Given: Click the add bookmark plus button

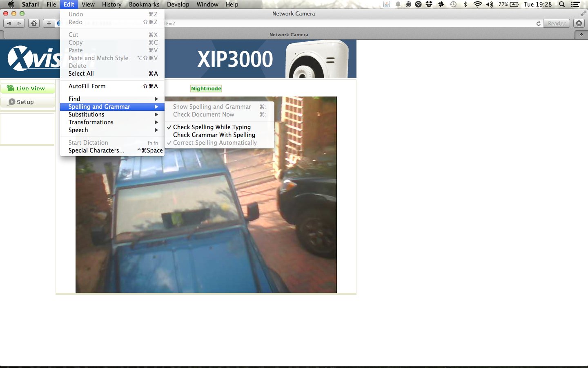Looking at the screenshot, I should 49,23.
